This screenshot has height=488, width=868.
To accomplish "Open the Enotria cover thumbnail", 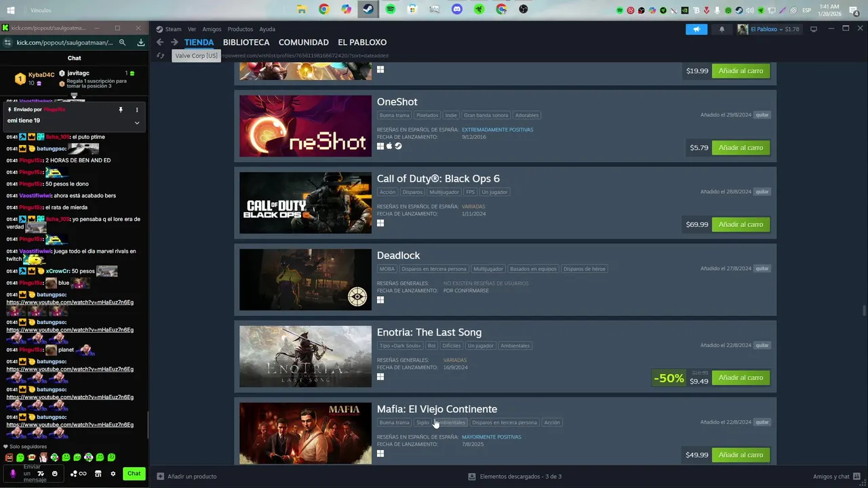I will click(305, 356).
